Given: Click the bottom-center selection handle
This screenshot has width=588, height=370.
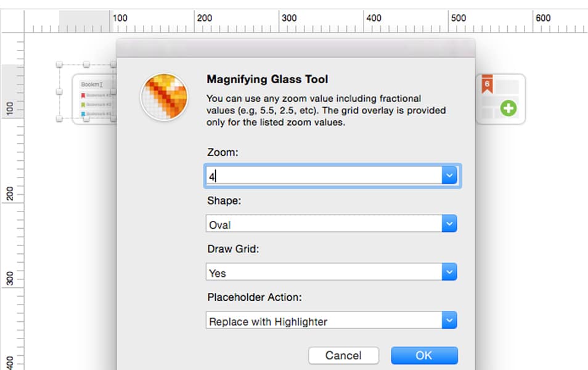Looking at the screenshot, I should point(86,118).
